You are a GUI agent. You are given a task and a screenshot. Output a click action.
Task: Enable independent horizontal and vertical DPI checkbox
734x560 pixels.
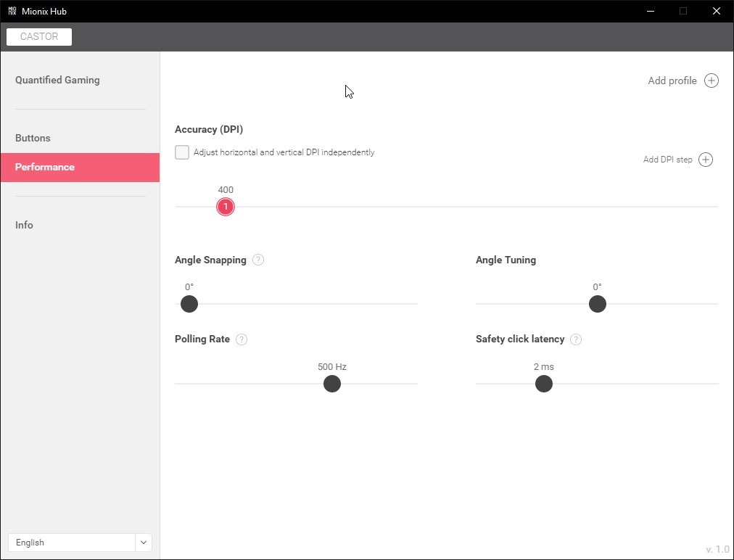(182, 152)
